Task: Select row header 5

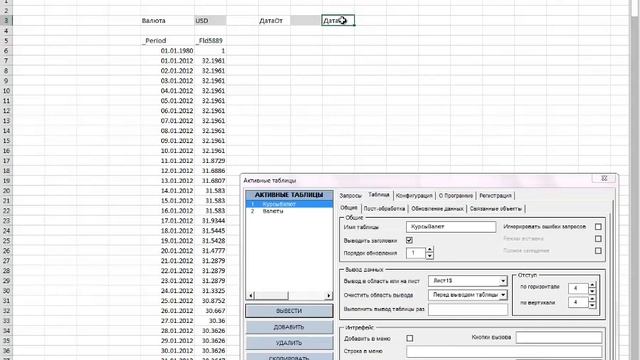Action: (6, 40)
